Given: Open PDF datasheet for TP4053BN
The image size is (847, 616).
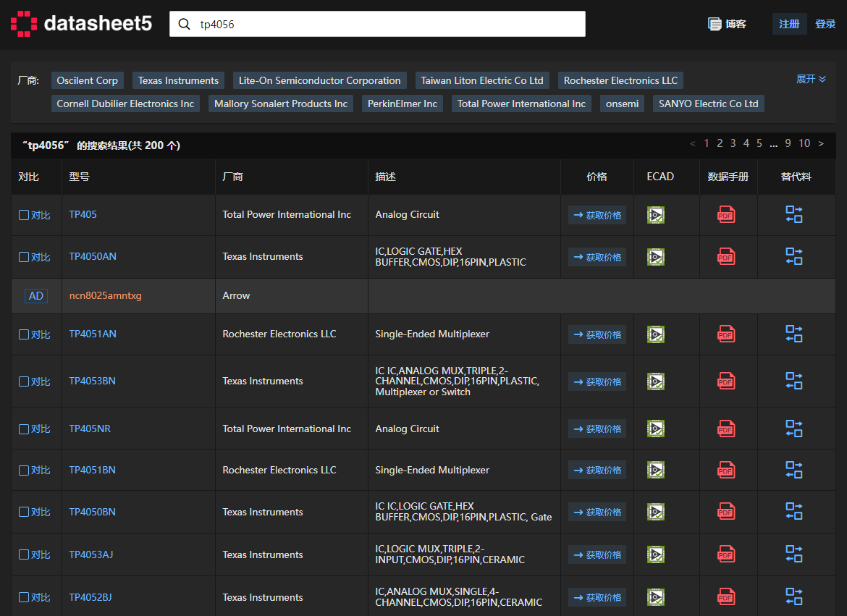Looking at the screenshot, I should (726, 381).
